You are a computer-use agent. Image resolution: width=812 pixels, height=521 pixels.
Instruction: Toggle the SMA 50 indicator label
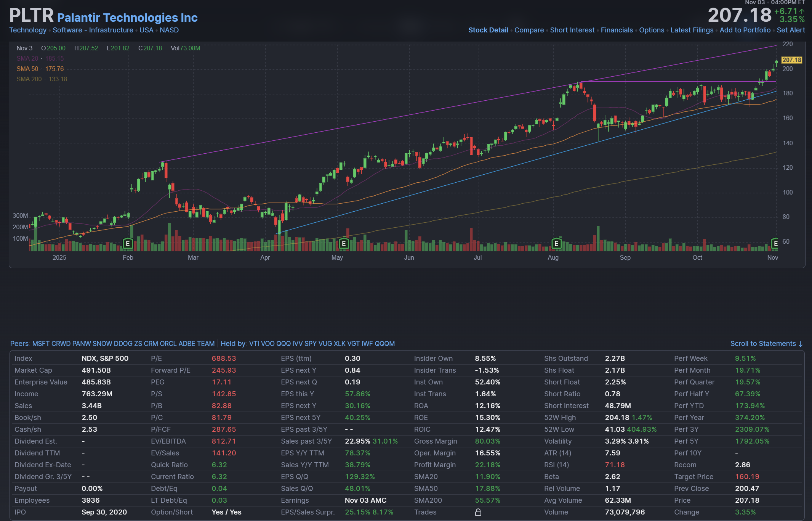[27, 69]
